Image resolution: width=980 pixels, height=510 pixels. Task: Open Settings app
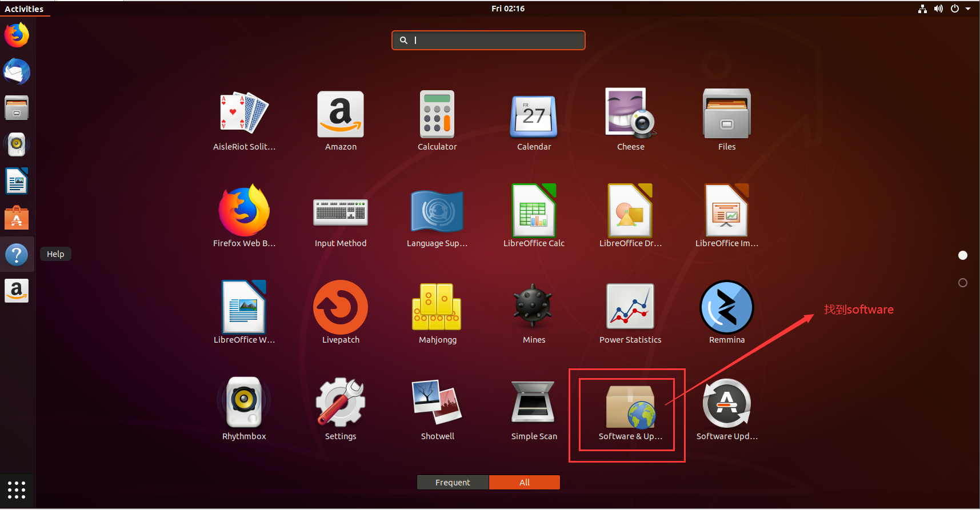point(341,409)
